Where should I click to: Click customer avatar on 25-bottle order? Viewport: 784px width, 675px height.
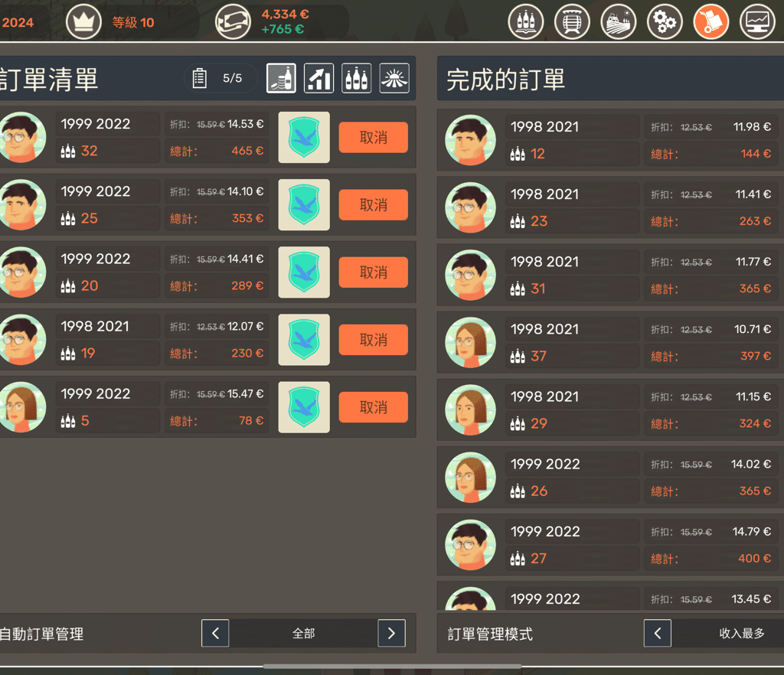21,205
